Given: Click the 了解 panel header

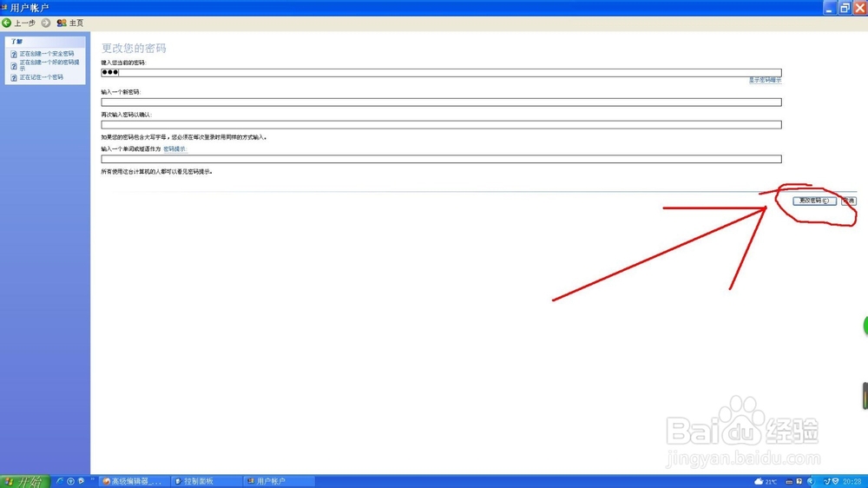Looking at the screenshot, I should click(x=45, y=42).
